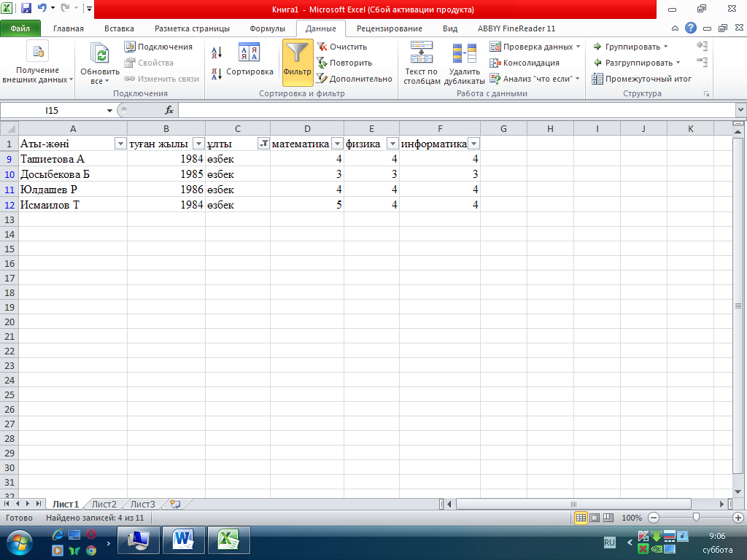This screenshot has width=747, height=560.
Task: Group the selected rows
Action: click(630, 47)
